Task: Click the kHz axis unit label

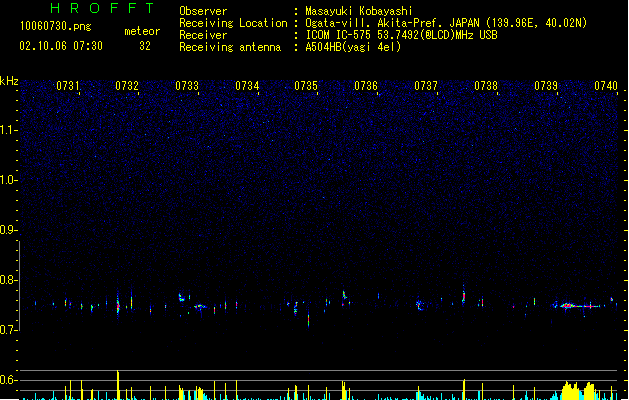Action: tap(9, 81)
